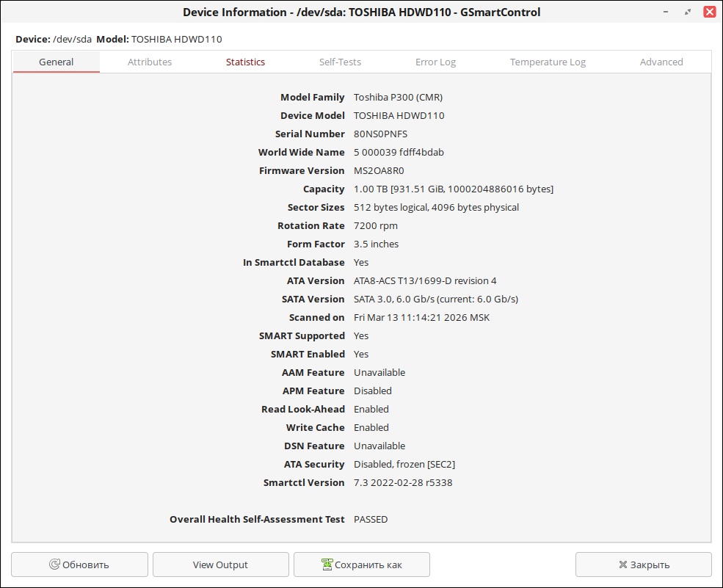Click the PASSED health assessment result
This screenshot has height=588, width=723.
(371, 520)
